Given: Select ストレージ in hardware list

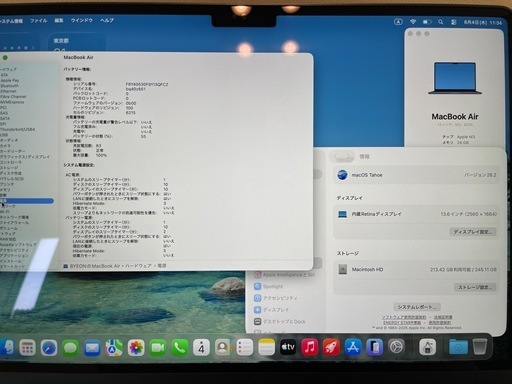Looking at the screenshot, I should pyautogui.click(x=9, y=168).
